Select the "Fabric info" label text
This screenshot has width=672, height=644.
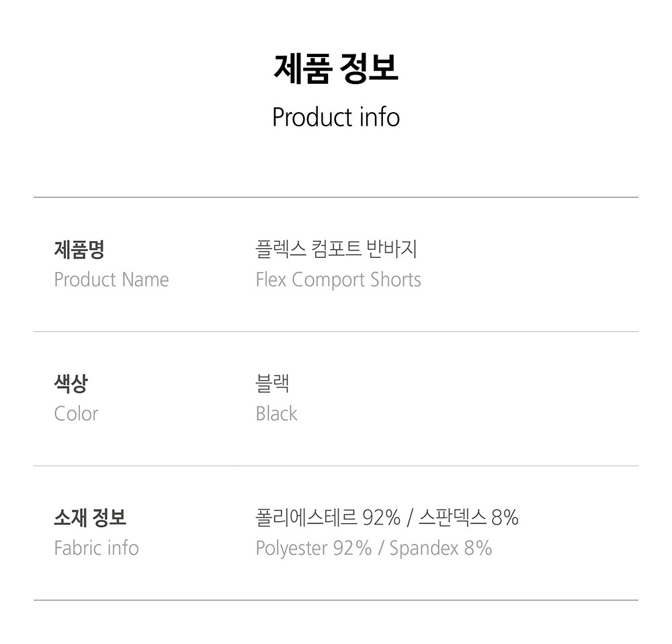pyautogui.click(x=96, y=548)
